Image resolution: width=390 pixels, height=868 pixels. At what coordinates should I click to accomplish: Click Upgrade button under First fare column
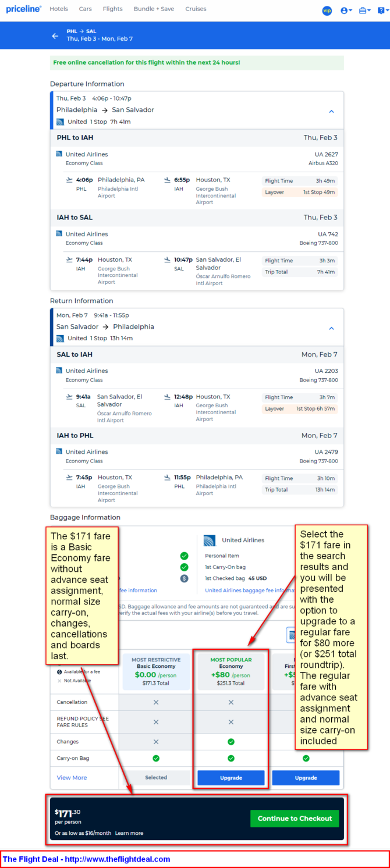(306, 778)
